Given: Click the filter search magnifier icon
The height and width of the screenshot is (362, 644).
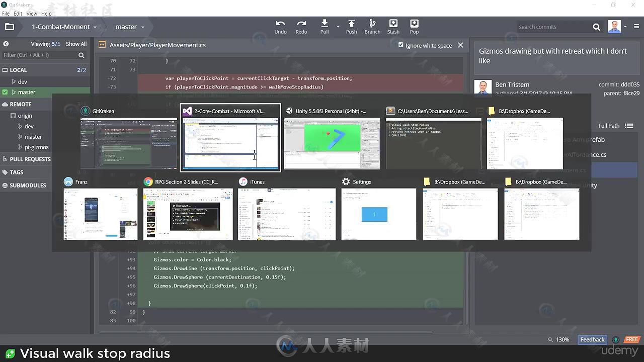Looking at the screenshot, I should coord(83,55).
